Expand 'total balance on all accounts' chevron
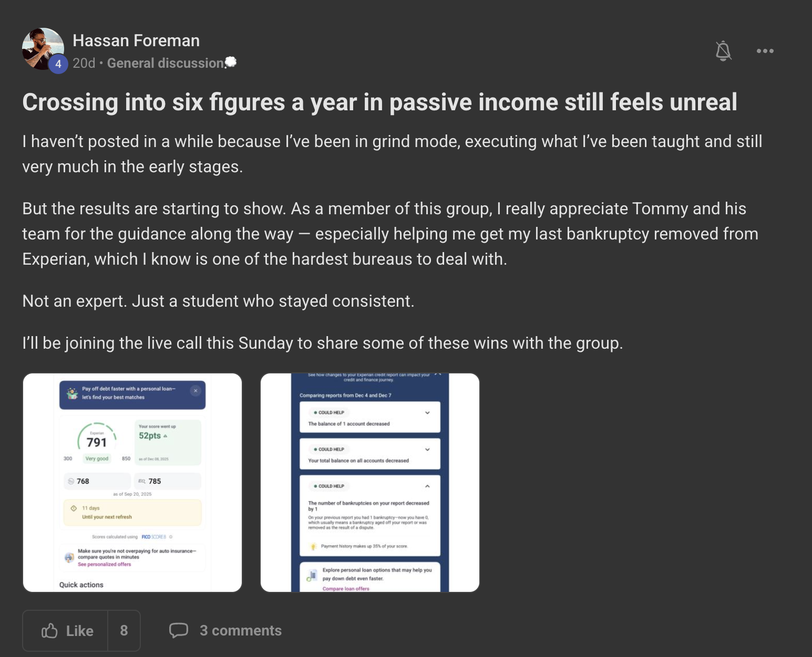 427,450
